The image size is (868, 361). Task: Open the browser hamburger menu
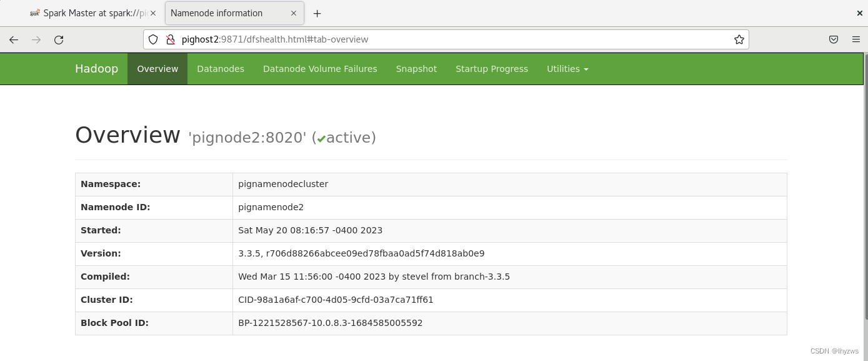(x=856, y=39)
